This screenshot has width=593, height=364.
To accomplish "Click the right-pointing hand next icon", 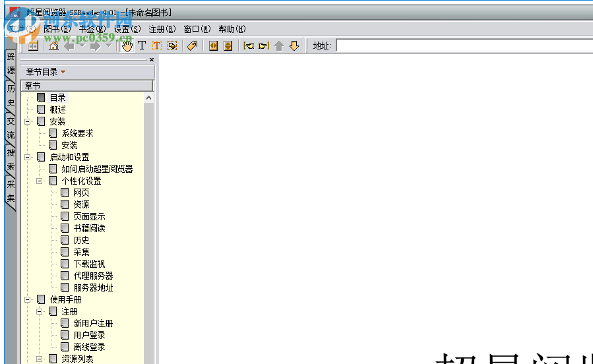I will pos(264,45).
